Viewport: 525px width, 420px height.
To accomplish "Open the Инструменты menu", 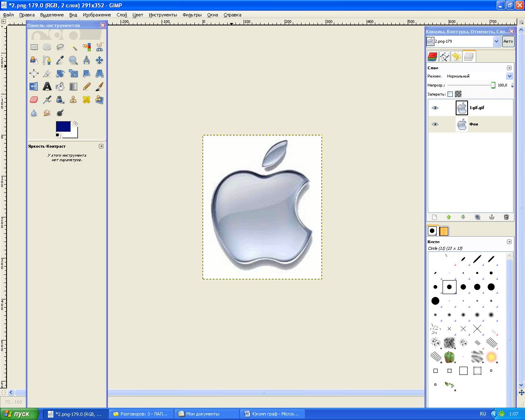I will pyautogui.click(x=163, y=15).
